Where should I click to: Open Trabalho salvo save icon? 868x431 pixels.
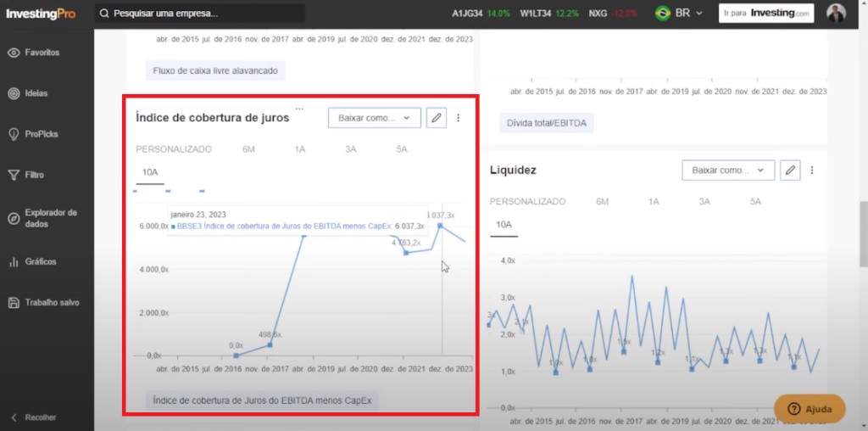[x=14, y=303]
